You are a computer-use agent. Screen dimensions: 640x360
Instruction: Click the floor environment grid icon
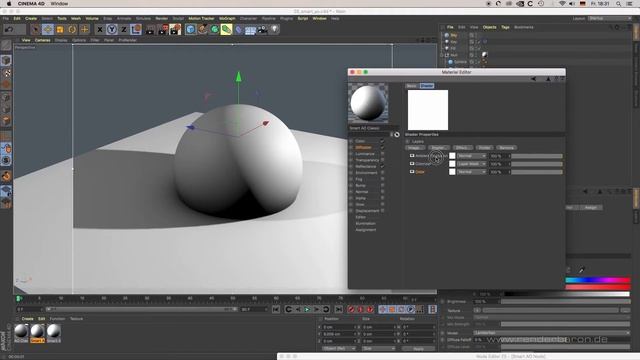tap(250, 30)
